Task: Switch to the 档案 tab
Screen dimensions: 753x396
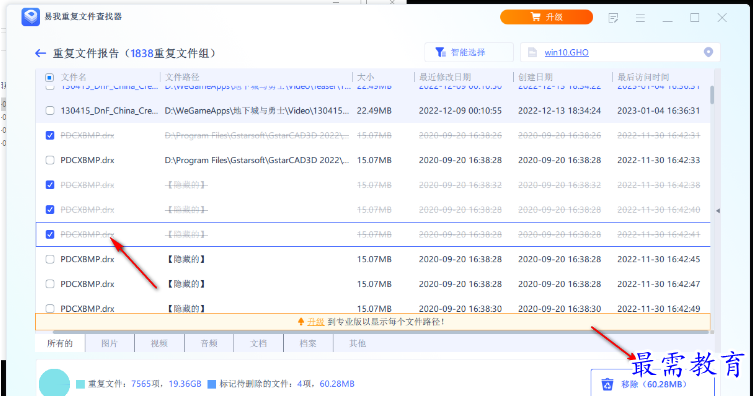Action: pyautogui.click(x=308, y=343)
